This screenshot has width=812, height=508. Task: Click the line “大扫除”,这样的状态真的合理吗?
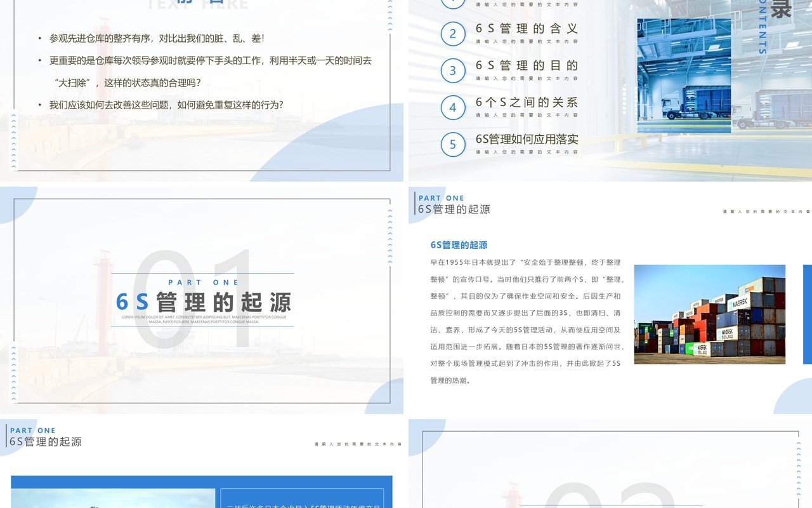coord(128,83)
